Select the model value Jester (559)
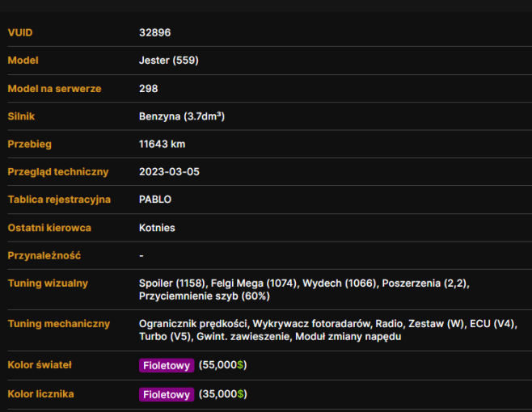532x412 pixels. coord(169,61)
